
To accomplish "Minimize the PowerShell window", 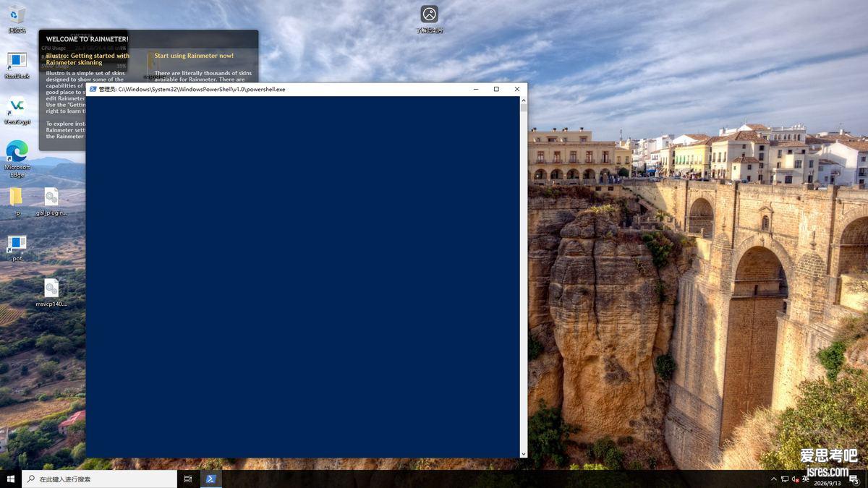I will (x=476, y=89).
